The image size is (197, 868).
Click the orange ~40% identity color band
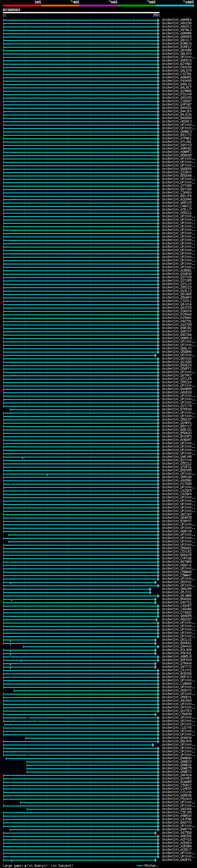click(x=60, y=6)
